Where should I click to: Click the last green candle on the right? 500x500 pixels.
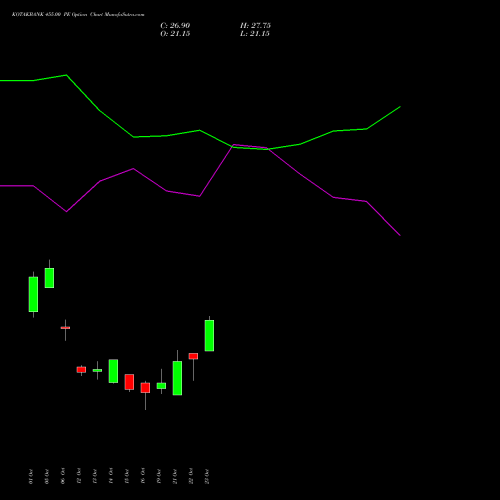[x=209, y=335]
